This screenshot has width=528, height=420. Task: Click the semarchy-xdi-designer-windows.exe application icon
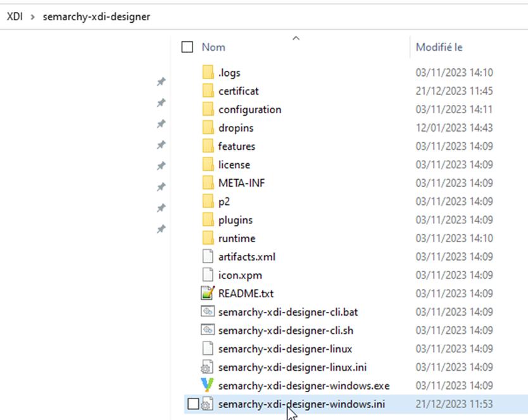pos(207,385)
